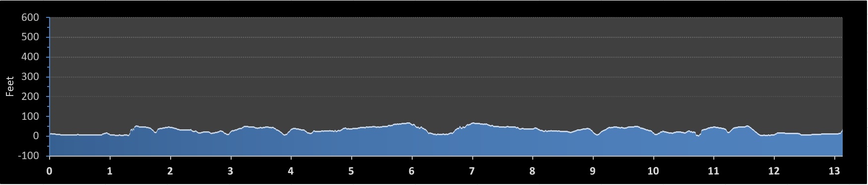The height and width of the screenshot is (185, 868).
Task: Click mile 1 on the distance axis
Action: coord(110,171)
